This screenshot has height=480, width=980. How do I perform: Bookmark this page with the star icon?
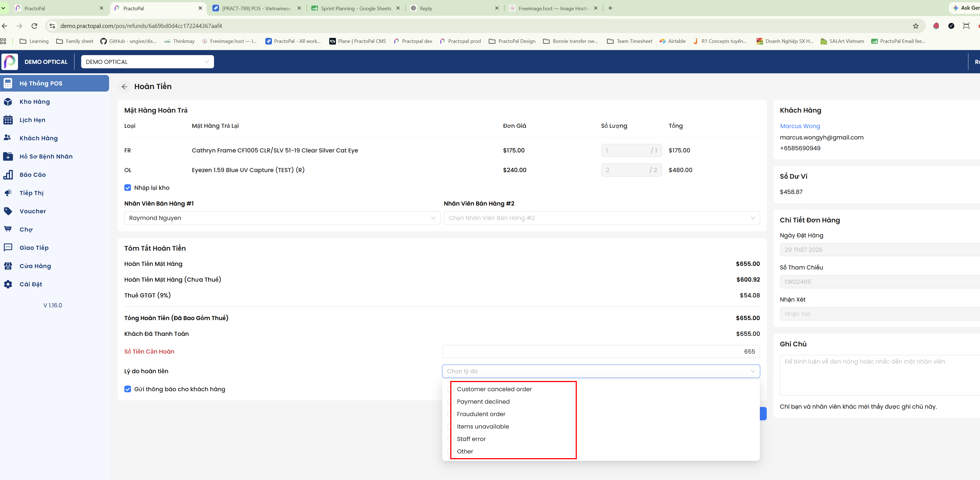coord(916,26)
